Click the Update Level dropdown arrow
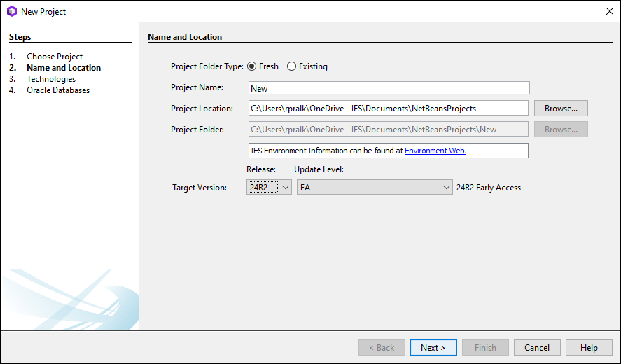Image resolution: width=621 pixels, height=364 pixels. (447, 187)
